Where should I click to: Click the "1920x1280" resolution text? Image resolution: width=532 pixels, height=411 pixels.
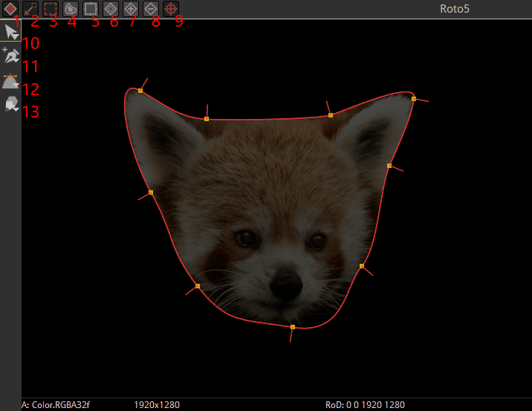pyautogui.click(x=157, y=404)
